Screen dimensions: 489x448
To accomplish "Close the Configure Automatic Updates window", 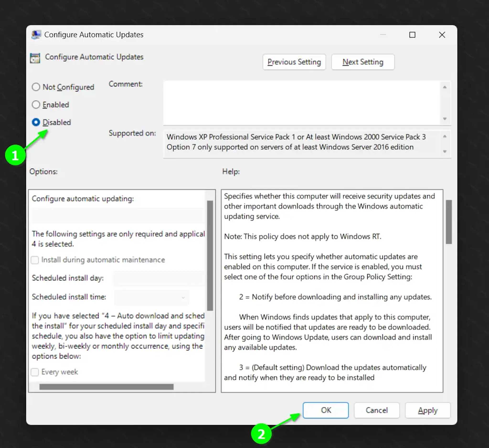I will click(442, 35).
